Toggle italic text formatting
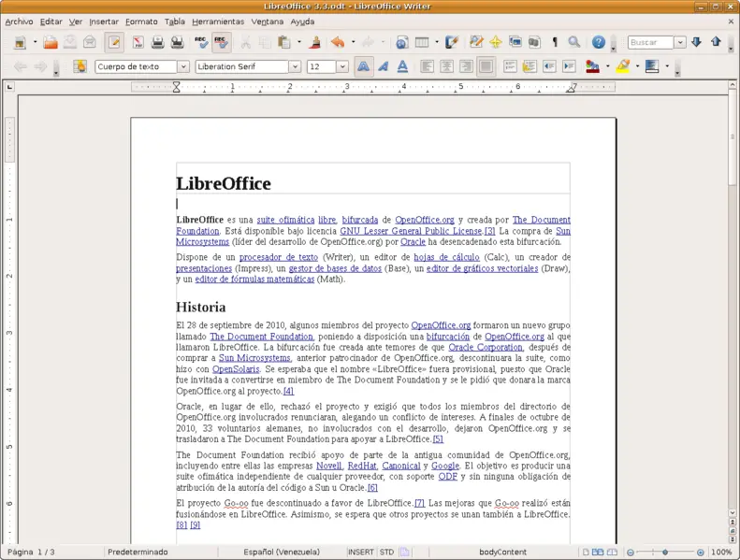The image size is (740, 560). pos(383,66)
